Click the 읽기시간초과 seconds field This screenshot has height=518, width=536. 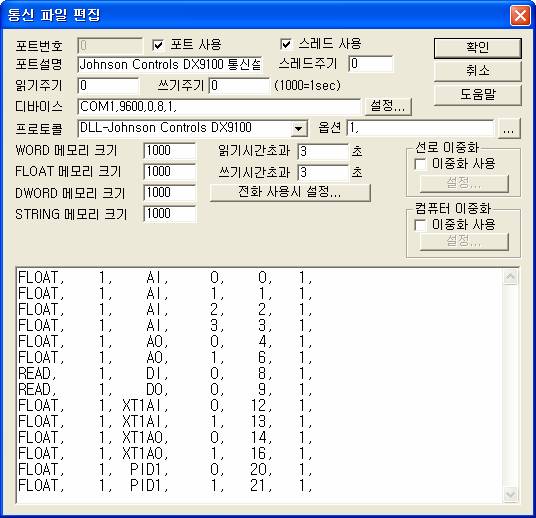click(x=323, y=151)
